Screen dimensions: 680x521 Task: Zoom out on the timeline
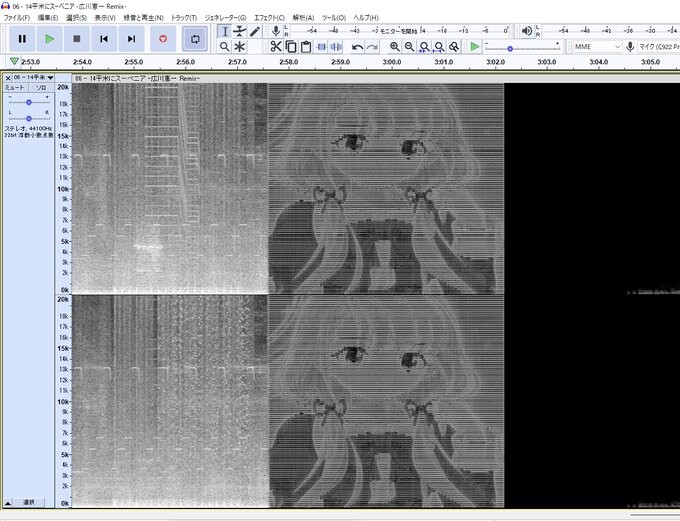coord(409,46)
